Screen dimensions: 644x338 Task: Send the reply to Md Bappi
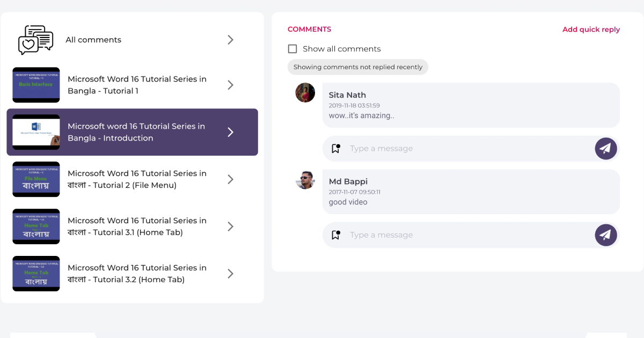coord(606,235)
